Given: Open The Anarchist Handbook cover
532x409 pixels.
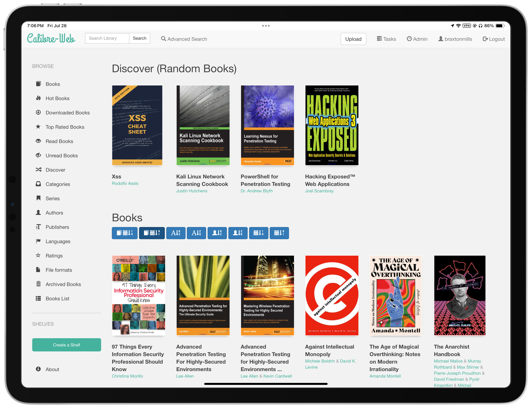Looking at the screenshot, I should (460, 295).
